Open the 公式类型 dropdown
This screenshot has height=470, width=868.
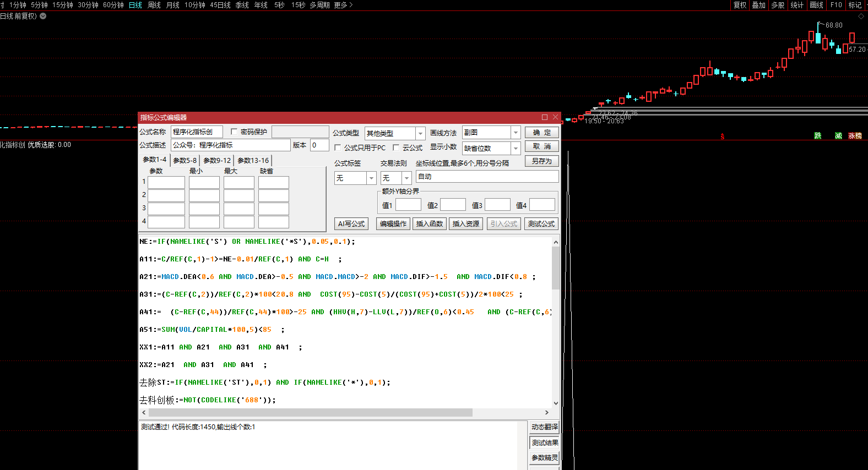420,133
